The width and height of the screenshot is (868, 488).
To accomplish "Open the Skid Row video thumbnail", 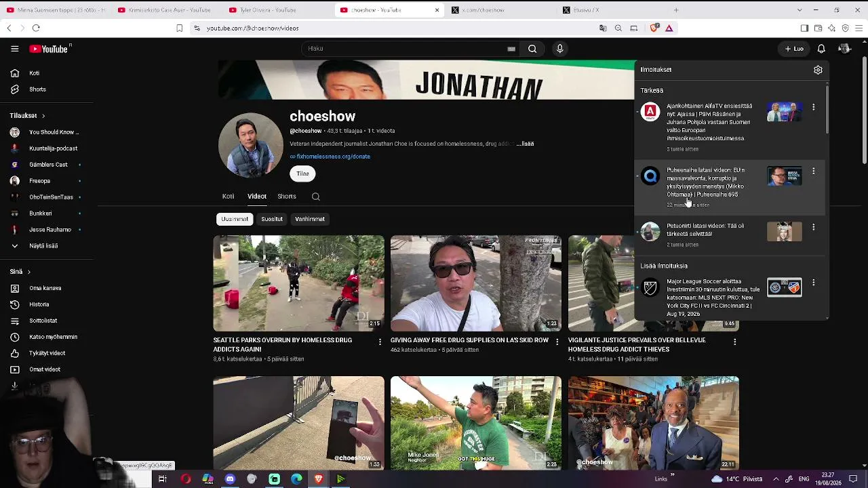I will 476,283.
